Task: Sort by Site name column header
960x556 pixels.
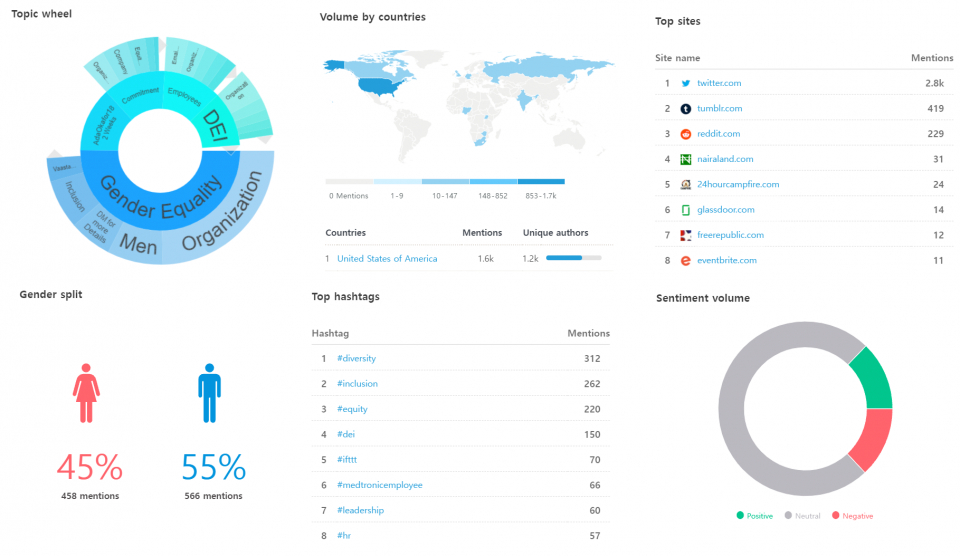Action: [677, 58]
